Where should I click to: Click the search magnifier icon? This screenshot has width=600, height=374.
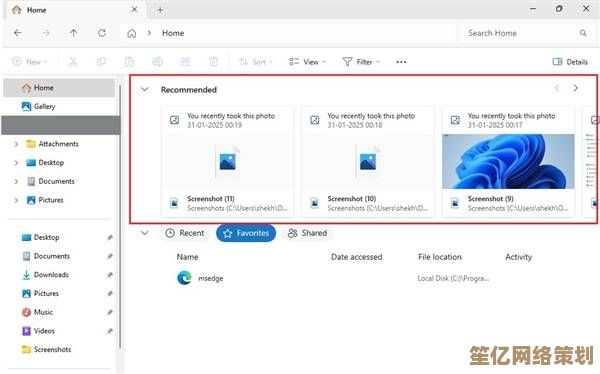(583, 33)
